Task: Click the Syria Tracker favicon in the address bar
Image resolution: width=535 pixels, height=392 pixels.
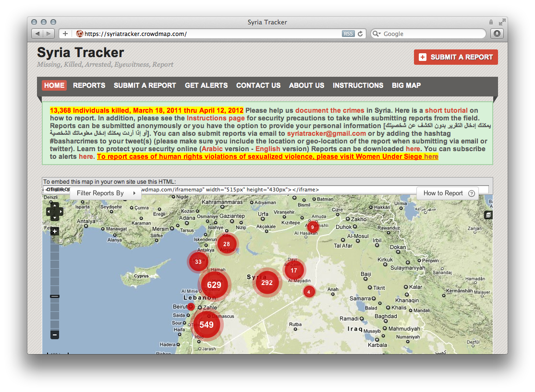Action: (x=80, y=34)
